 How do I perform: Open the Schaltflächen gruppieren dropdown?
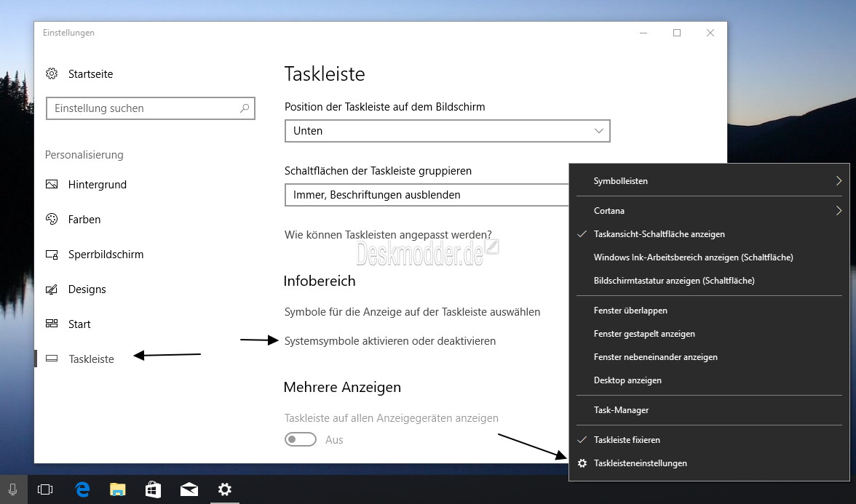(x=427, y=195)
